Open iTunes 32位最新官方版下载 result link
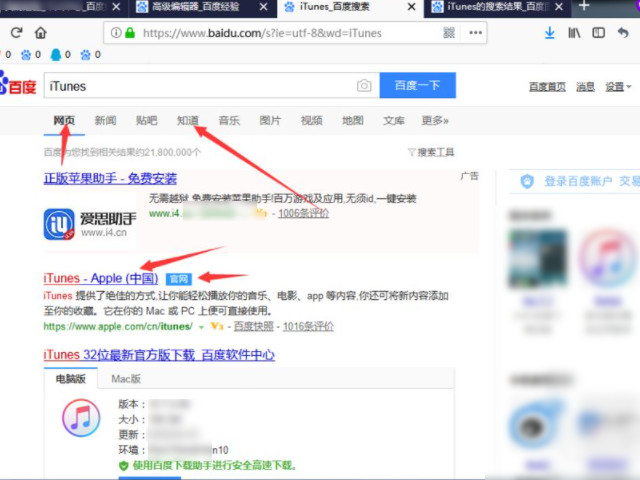 [x=159, y=355]
